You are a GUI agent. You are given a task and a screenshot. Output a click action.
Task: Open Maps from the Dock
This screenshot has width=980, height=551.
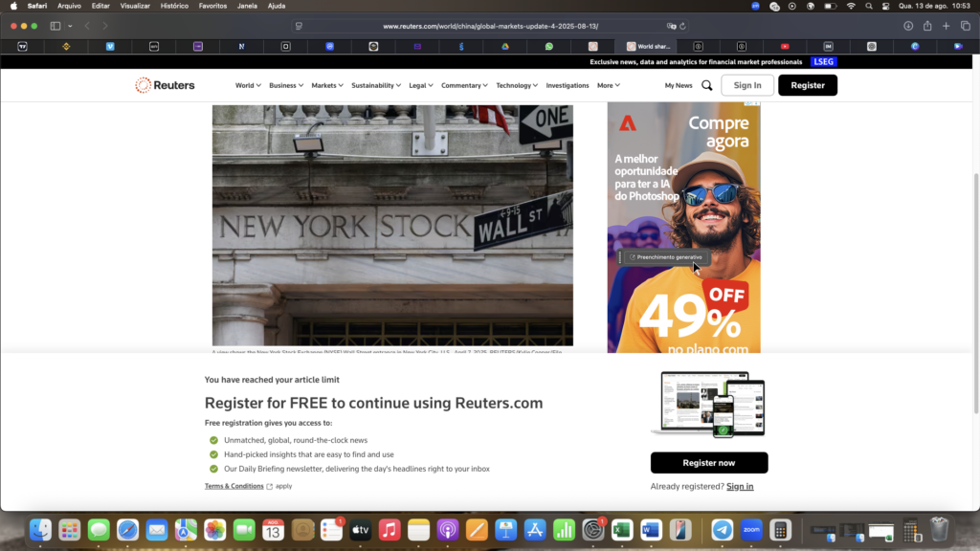[186, 530]
